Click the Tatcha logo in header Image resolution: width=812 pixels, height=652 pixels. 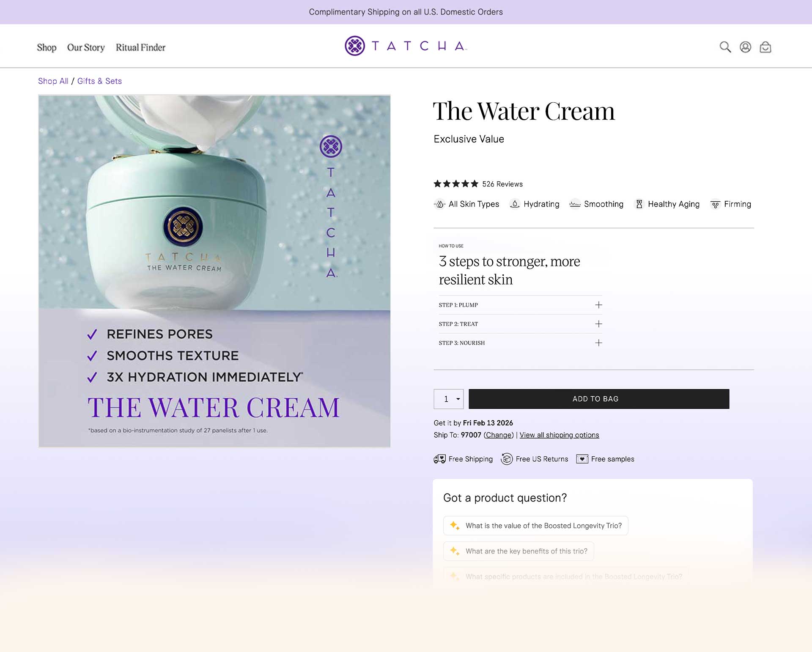pyautogui.click(x=406, y=46)
